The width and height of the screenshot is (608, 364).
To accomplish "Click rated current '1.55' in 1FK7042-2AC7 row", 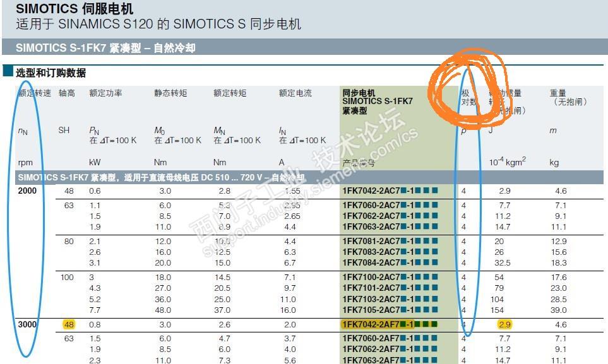I will pyautogui.click(x=292, y=191).
